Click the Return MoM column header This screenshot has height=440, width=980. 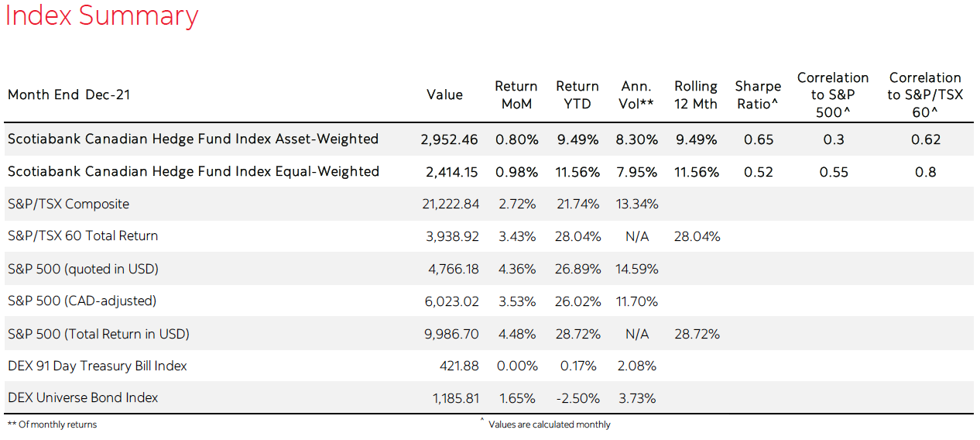(516, 95)
